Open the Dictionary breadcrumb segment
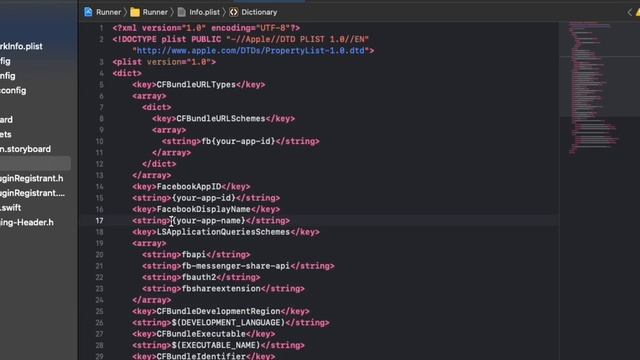The image size is (640, 360). [259, 12]
